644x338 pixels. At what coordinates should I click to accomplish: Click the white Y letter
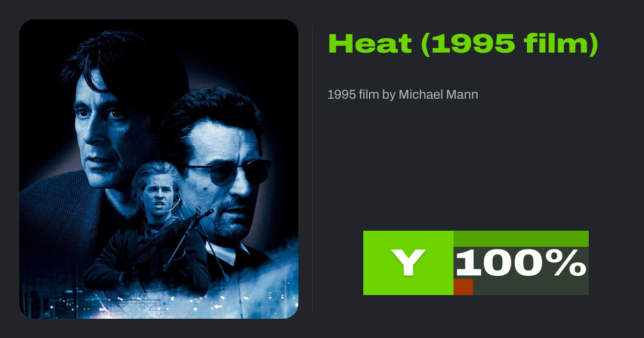409,263
